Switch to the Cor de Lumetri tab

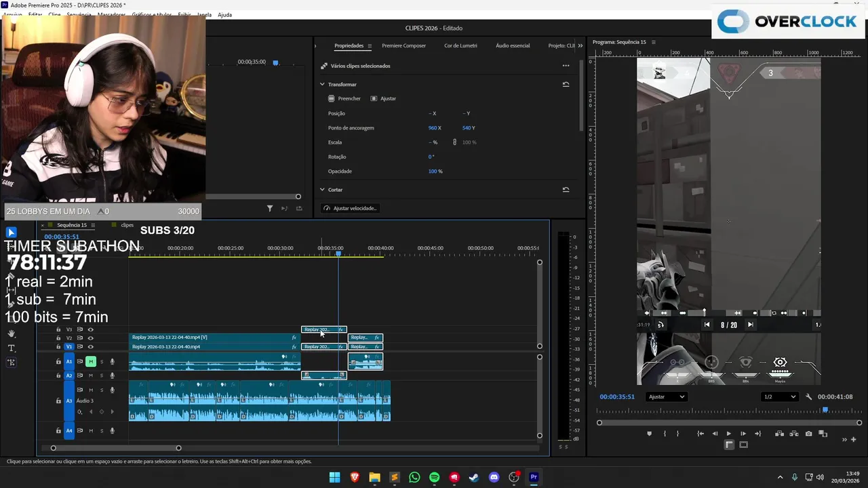click(x=460, y=46)
